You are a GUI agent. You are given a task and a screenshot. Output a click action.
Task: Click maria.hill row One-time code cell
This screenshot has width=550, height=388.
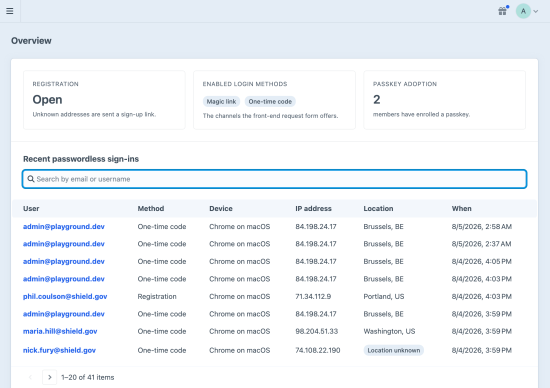pyautogui.click(x=162, y=331)
